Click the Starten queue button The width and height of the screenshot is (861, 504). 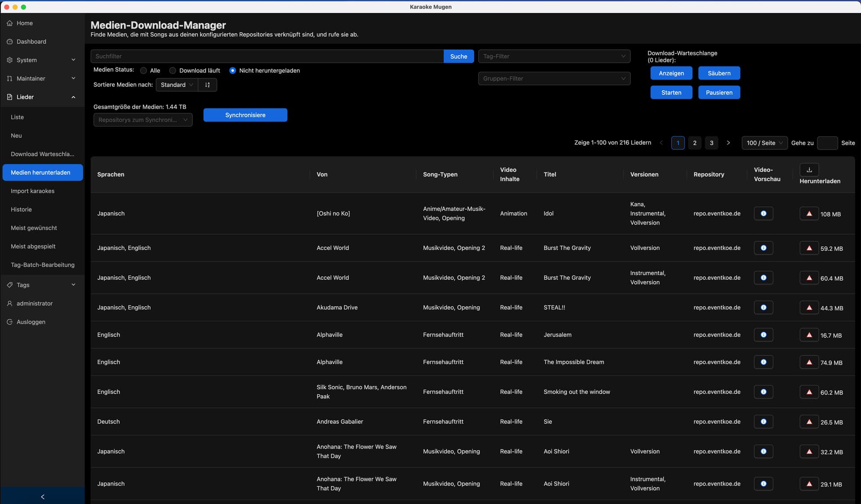tap(671, 92)
